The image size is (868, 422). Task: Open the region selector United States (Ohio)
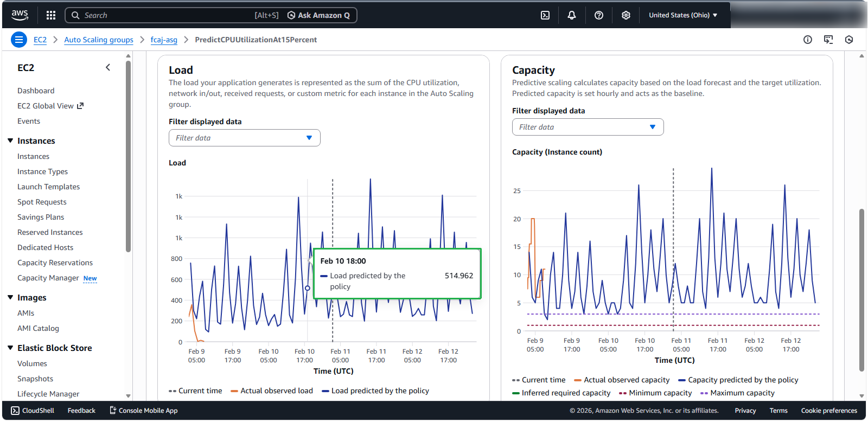point(683,15)
